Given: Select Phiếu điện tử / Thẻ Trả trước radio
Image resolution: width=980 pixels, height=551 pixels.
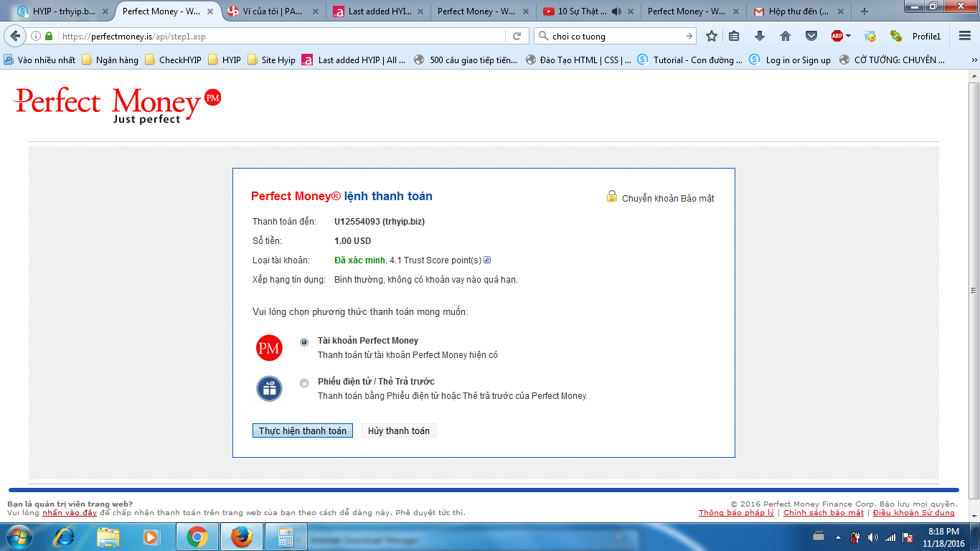Looking at the screenshot, I should pyautogui.click(x=304, y=383).
